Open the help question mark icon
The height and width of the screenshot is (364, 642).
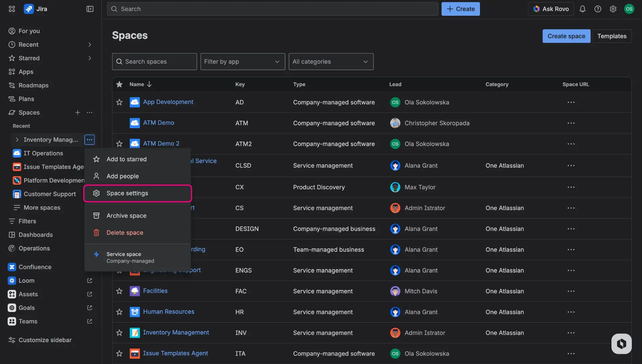point(598,9)
